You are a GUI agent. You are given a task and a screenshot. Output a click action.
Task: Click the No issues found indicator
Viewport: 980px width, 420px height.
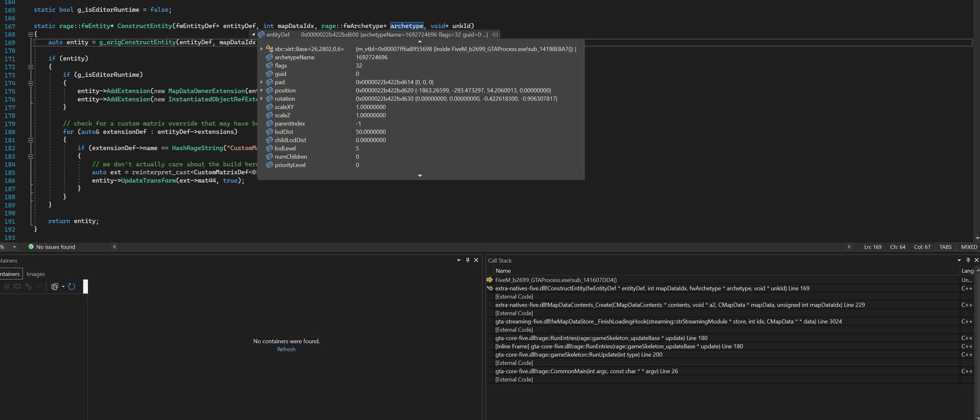coord(52,247)
